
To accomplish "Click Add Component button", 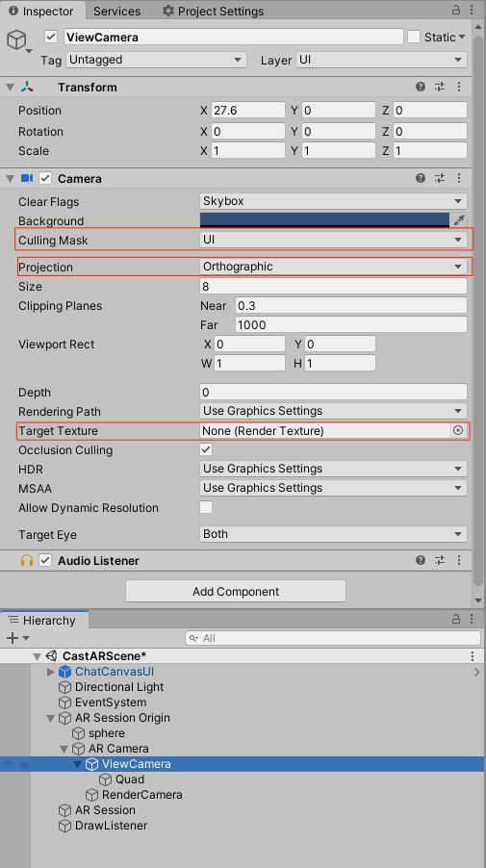I will coord(236,591).
